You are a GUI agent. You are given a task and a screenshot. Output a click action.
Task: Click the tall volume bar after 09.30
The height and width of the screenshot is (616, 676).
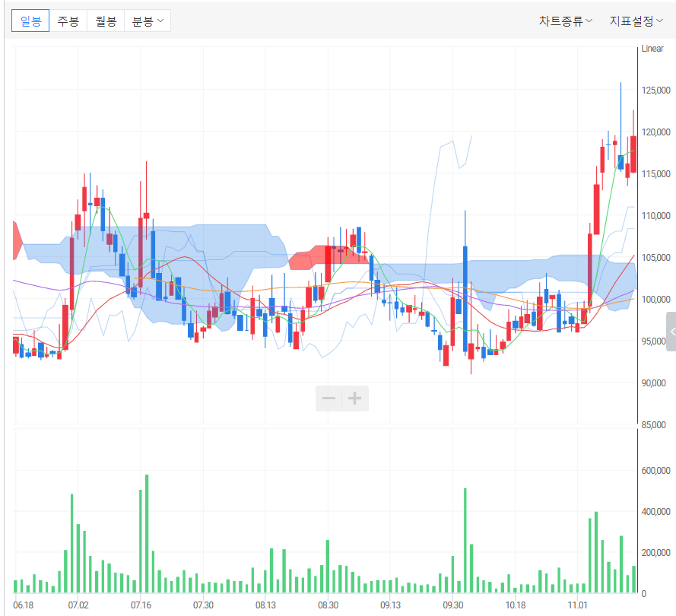pyautogui.click(x=465, y=541)
